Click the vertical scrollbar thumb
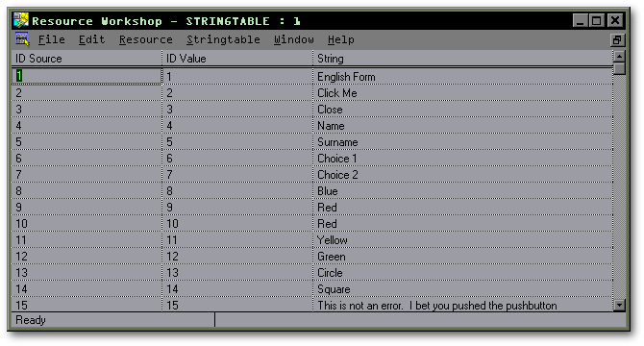Viewport: 644px width, 346px height. coord(619,68)
